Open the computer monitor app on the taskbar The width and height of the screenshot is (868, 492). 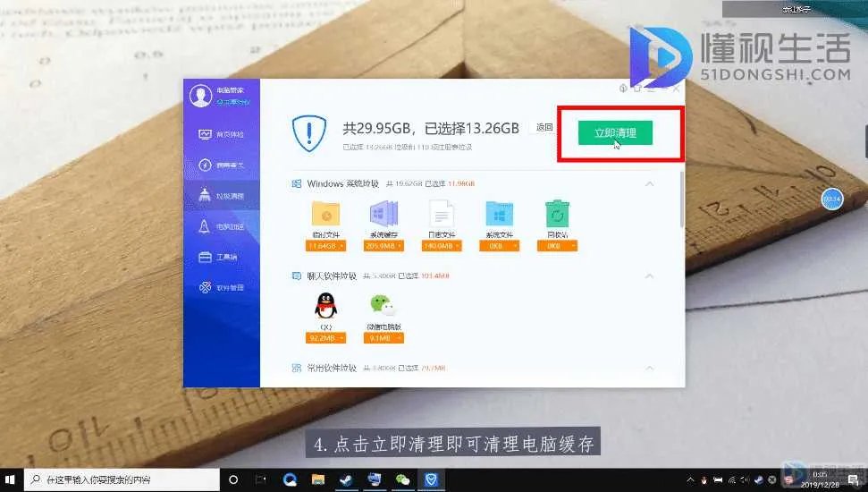tap(375, 479)
